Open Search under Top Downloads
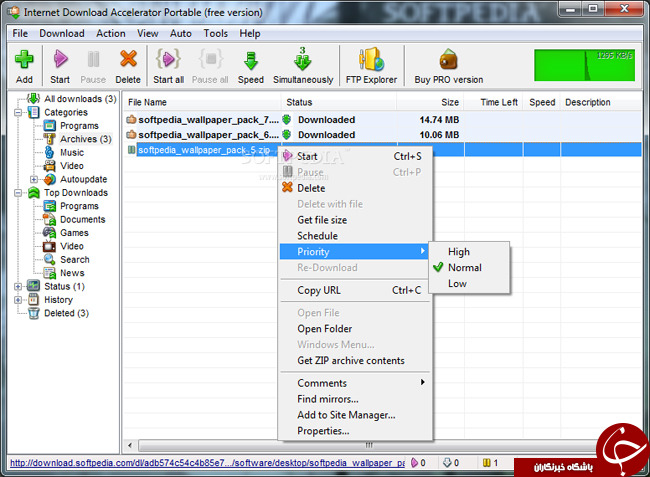The image size is (650, 477). click(75, 259)
